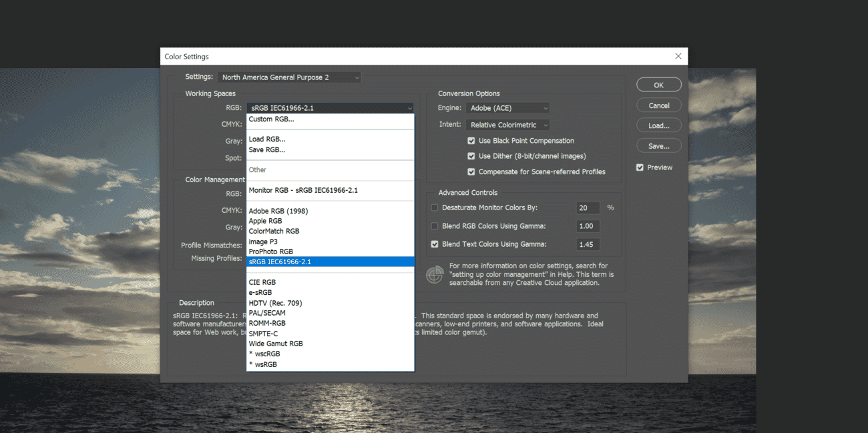Viewport: 868px width, 433px height.
Task: Enable Use Black Point Compensation
Action: 471,141
